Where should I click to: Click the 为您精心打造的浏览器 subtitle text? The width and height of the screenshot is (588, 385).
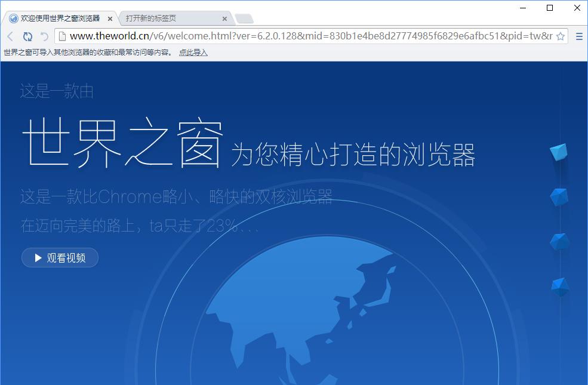(353, 154)
